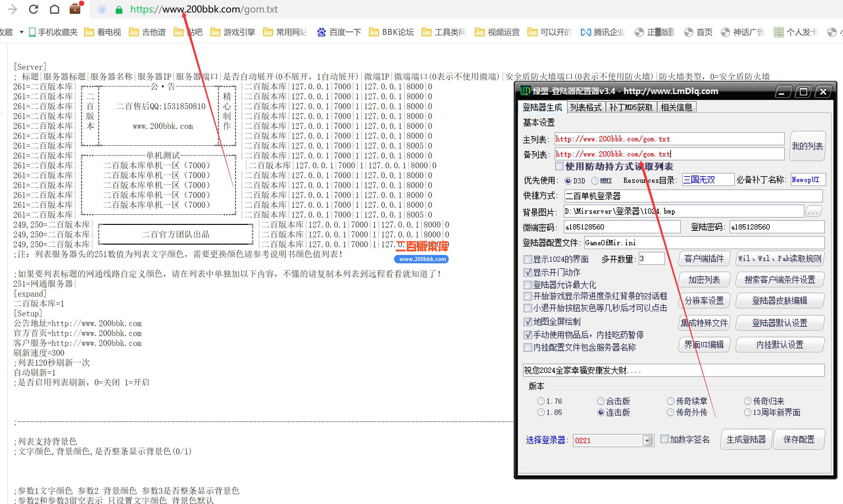Viewport: 843px width, 504px height.
Task: Select 传奇归来 version radio button
Action: (x=747, y=401)
